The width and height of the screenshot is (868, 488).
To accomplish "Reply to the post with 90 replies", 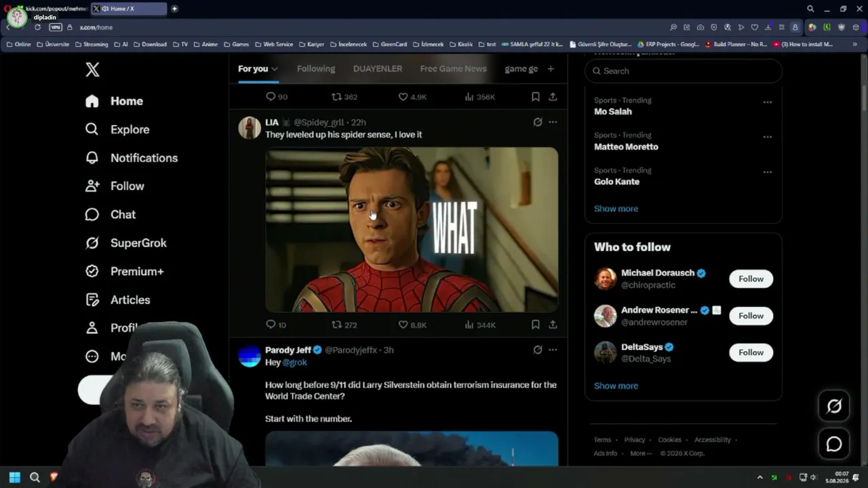I will coord(276,97).
